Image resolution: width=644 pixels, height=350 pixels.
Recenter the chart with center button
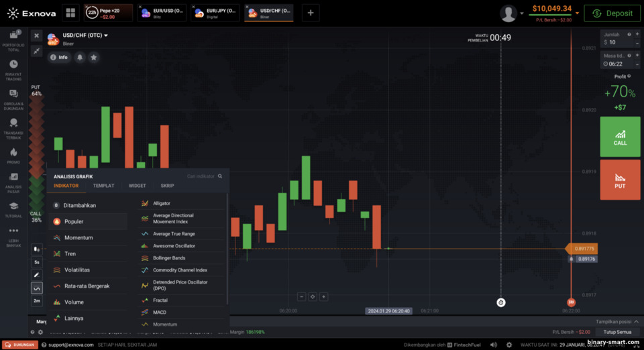pyautogui.click(x=313, y=296)
